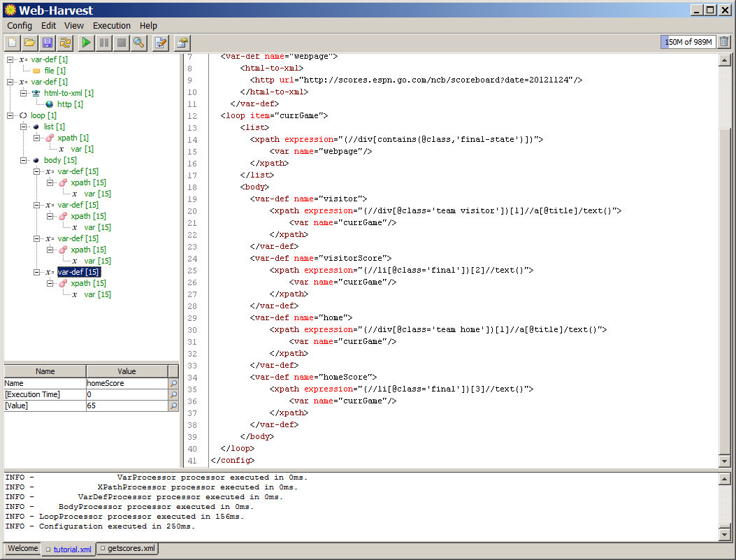Run garbage collection via trash can icon

pos(724,42)
